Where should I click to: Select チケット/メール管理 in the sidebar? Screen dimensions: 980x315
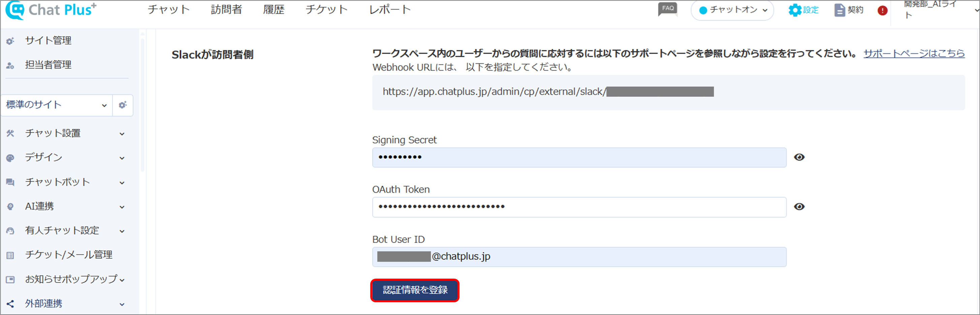(x=69, y=255)
